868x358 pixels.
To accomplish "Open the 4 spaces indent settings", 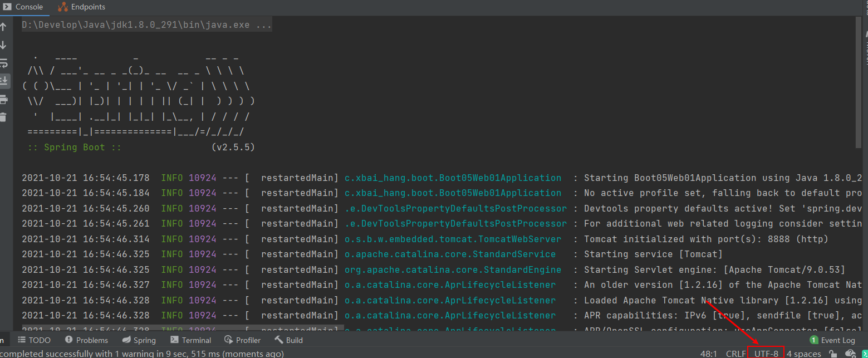I will coord(803,354).
